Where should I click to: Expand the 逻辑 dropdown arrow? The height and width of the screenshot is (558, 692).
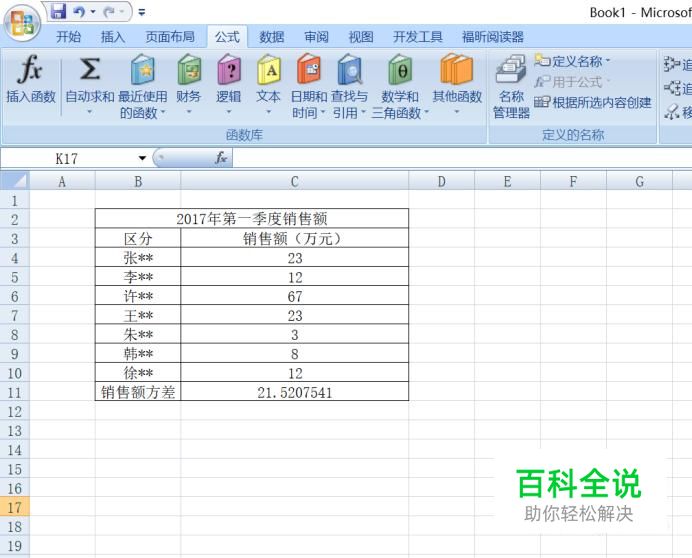click(x=229, y=113)
